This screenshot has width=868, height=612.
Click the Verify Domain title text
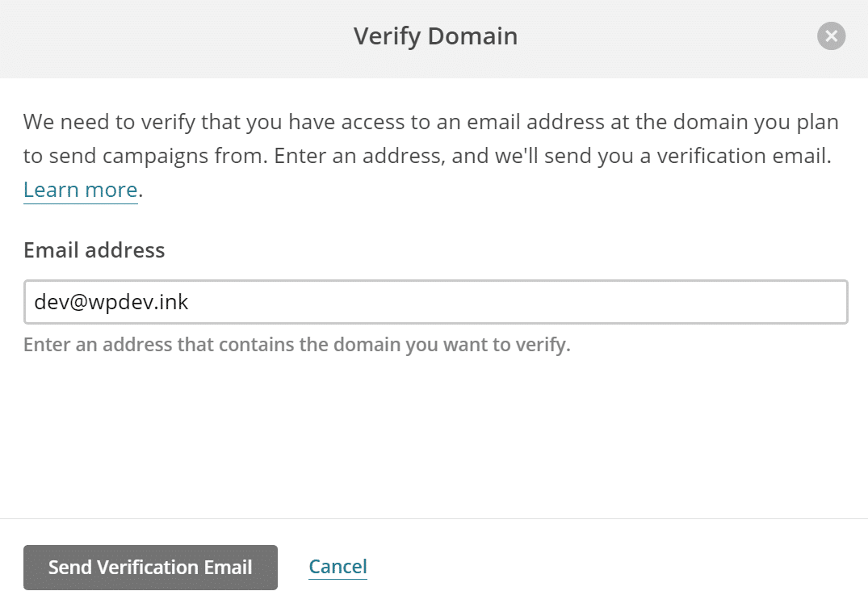[x=435, y=36]
